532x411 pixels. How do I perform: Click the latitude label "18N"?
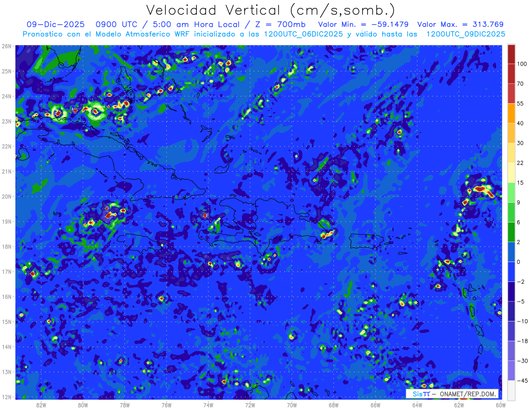tap(7, 247)
